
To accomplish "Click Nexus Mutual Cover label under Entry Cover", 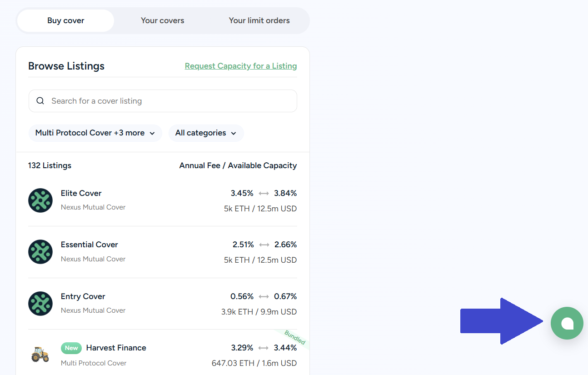I will (93, 310).
